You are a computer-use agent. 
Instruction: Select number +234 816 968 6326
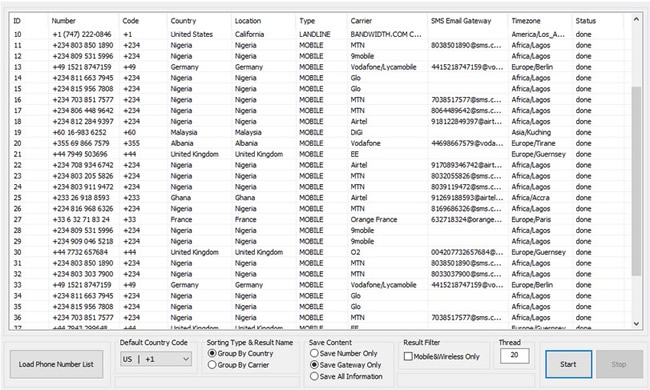tap(83, 208)
